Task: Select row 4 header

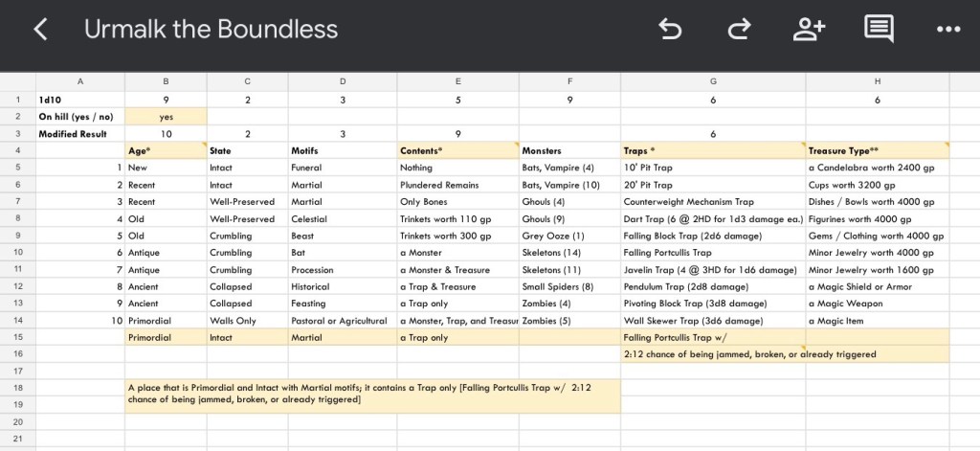Action: (17, 150)
